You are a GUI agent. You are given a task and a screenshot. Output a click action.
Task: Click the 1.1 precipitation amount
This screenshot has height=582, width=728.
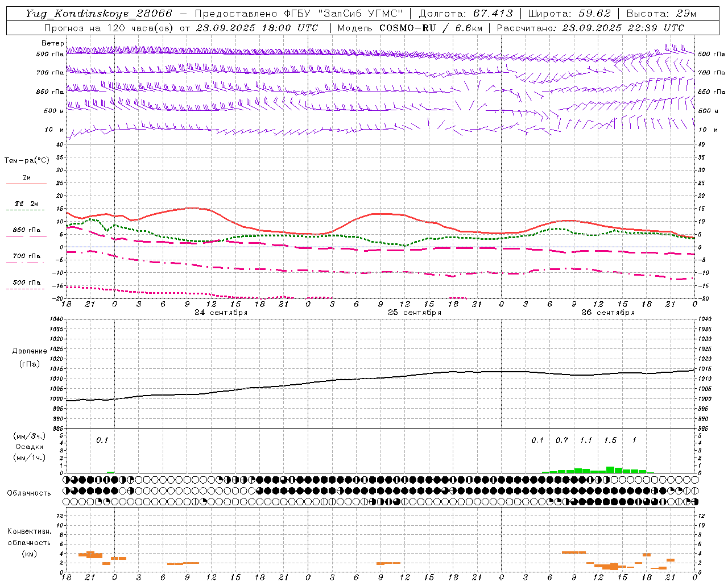click(x=586, y=440)
